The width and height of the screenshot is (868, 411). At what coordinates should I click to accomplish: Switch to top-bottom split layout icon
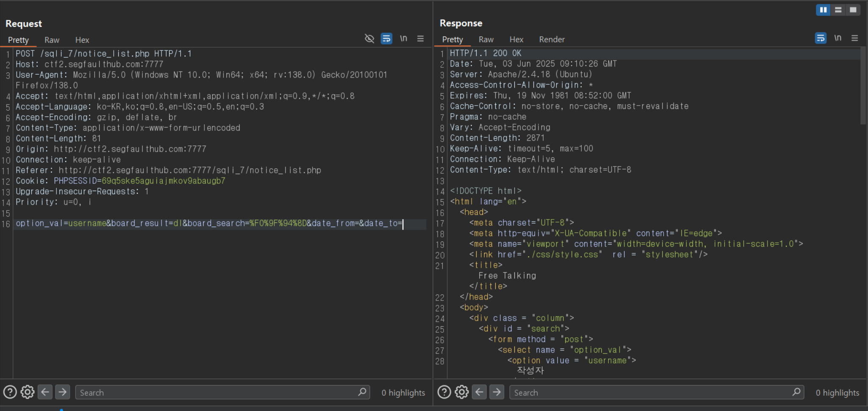point(838,10)
